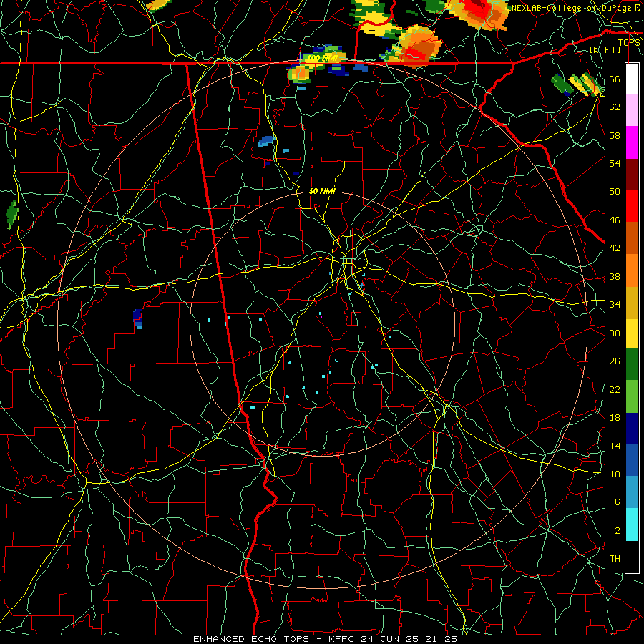Click the light steel-blue legend swatch
Image resolution: width=644 pixels, height=644 pixels.
tap(632, 492)
